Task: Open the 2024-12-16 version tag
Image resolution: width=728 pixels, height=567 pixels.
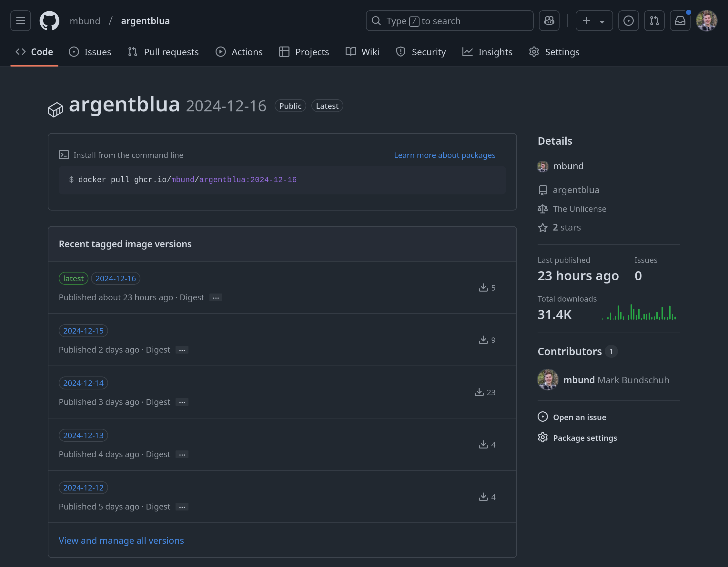Action: 116,279
